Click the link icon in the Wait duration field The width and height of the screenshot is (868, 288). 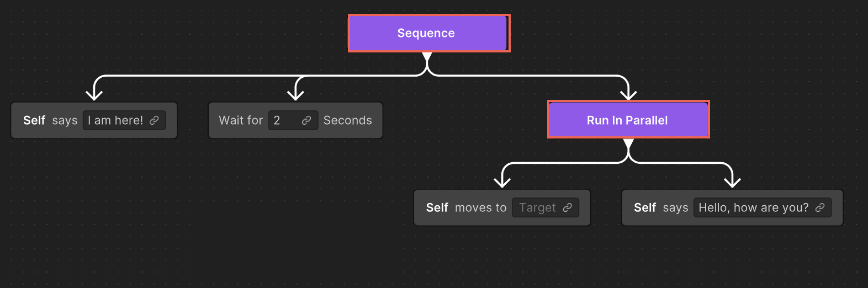click(306, 120)
